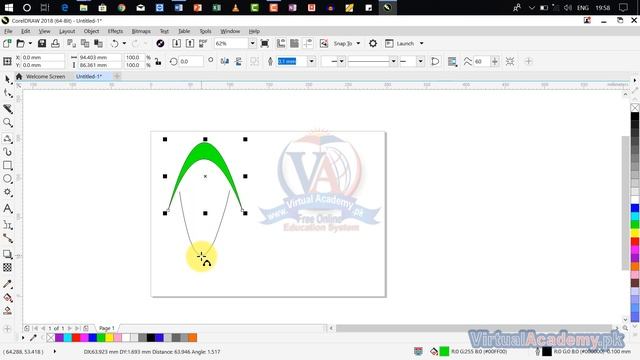Image resolution: width=640 pixels, height=360 pixels.
Task: Open line style dropdown
Action: tap(393, 61)
